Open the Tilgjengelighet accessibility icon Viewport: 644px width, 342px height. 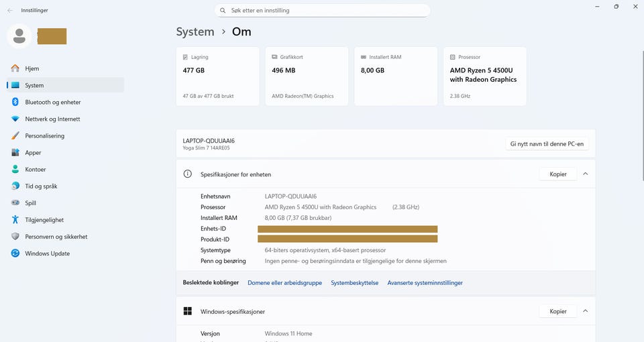pos(15,220)
